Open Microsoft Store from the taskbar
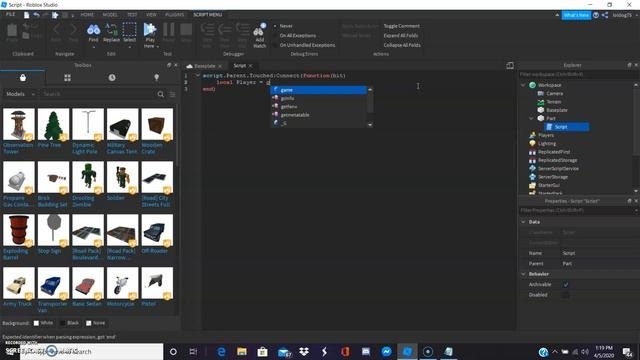 (x=262, y=351)
